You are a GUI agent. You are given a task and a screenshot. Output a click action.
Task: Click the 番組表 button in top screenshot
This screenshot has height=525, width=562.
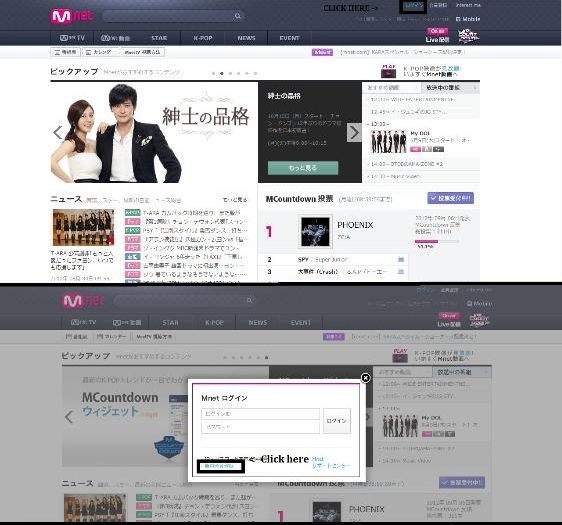65,52
